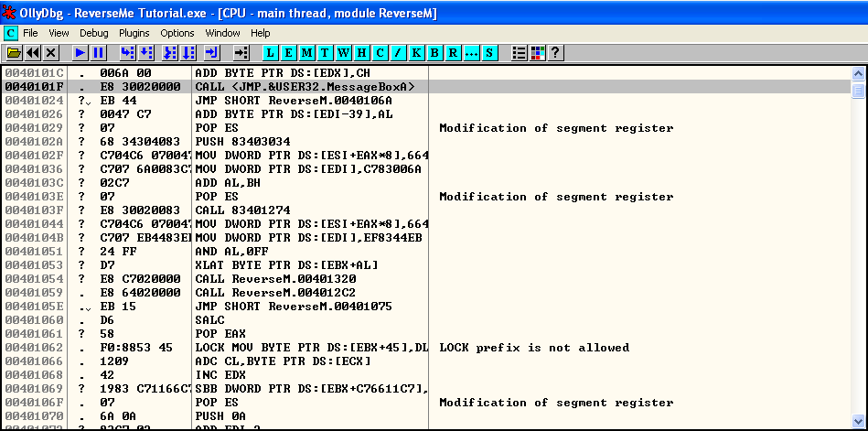The width and height of the screenshot is (868, 431).
Task: Select XLAT BYTE PTR DS:[EBX+AL] instruction
Action: coord(287,265)
